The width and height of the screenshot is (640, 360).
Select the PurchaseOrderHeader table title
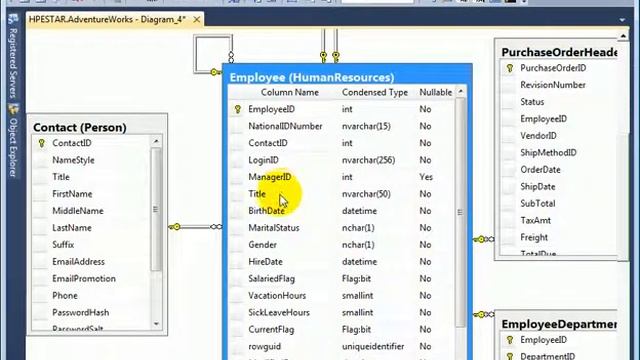coord(559,52)
